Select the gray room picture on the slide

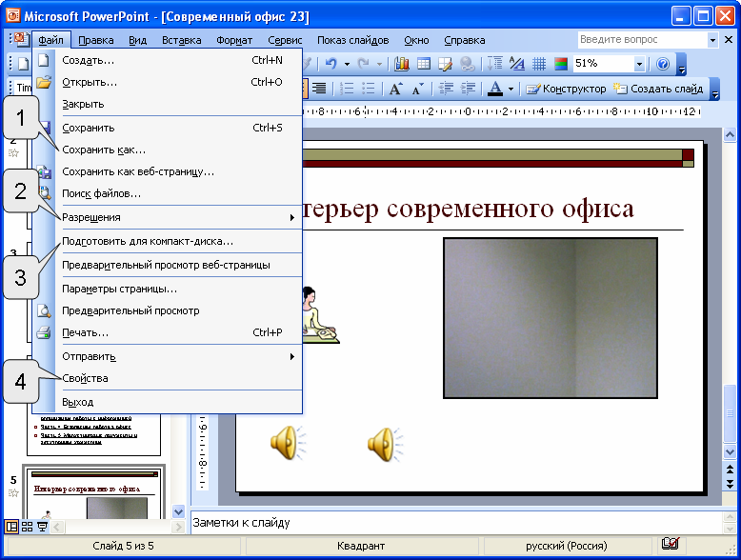click(551, 318)
